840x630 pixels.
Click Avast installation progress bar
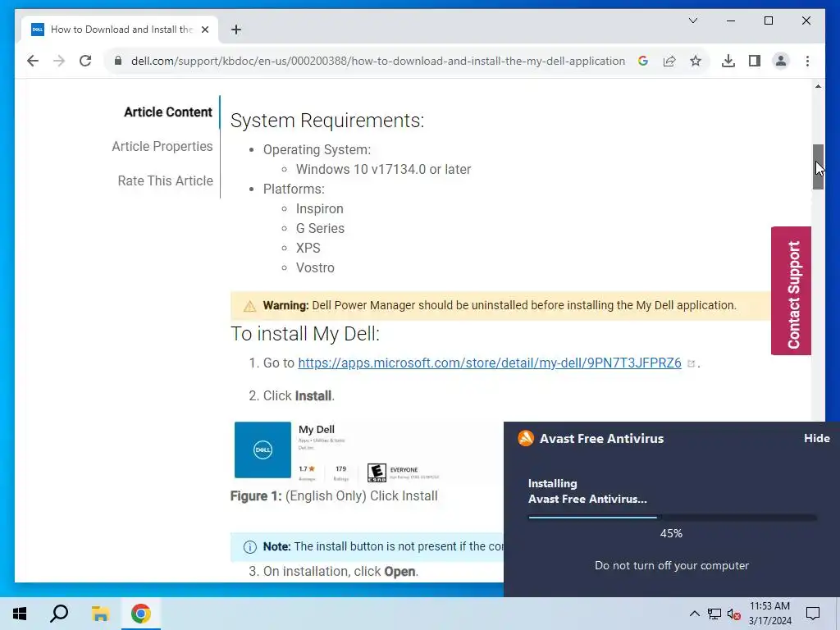click(673, 518)
